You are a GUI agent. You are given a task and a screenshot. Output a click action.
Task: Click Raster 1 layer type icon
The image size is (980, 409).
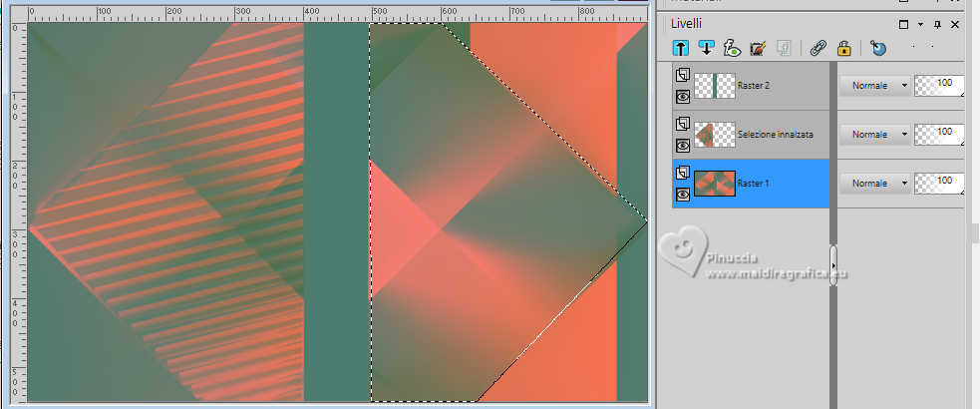coord(683,174)
